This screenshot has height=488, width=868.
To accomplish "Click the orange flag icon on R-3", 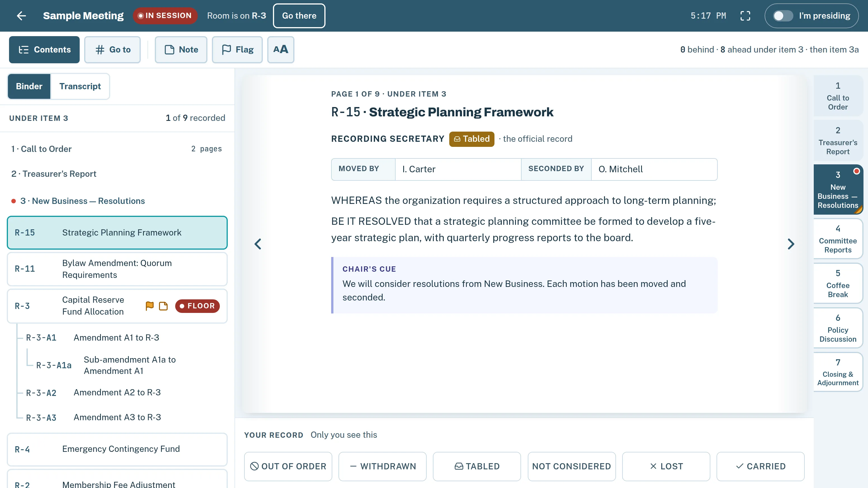I will point(149,306).
